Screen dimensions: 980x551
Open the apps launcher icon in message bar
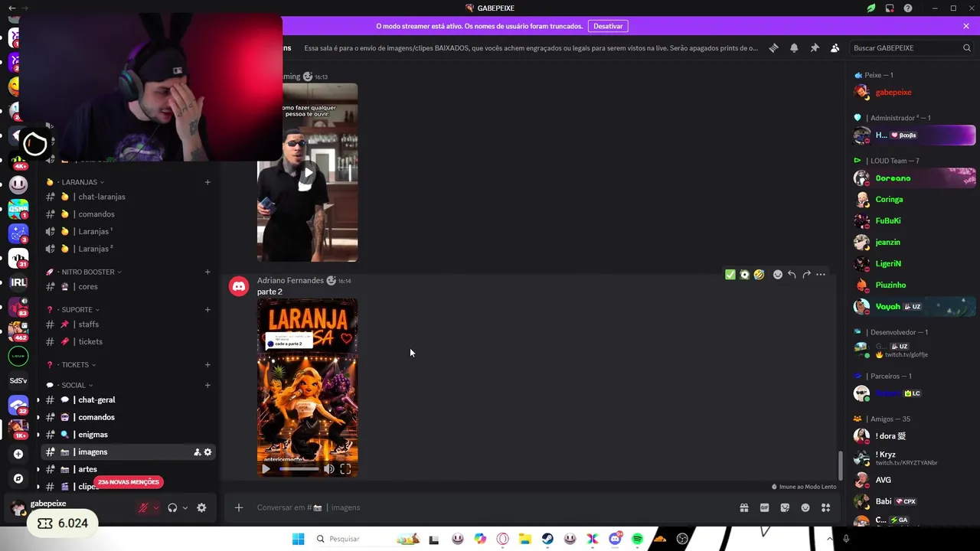pos(825,507)
